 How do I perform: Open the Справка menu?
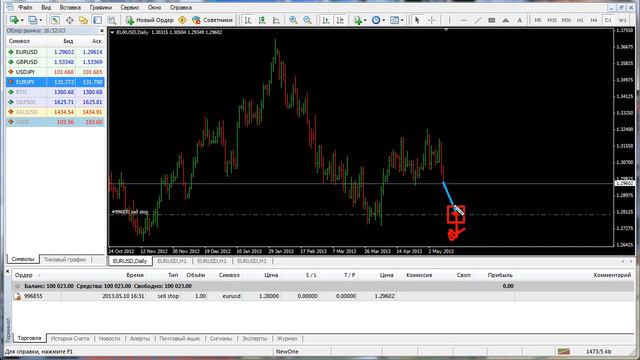180,7
